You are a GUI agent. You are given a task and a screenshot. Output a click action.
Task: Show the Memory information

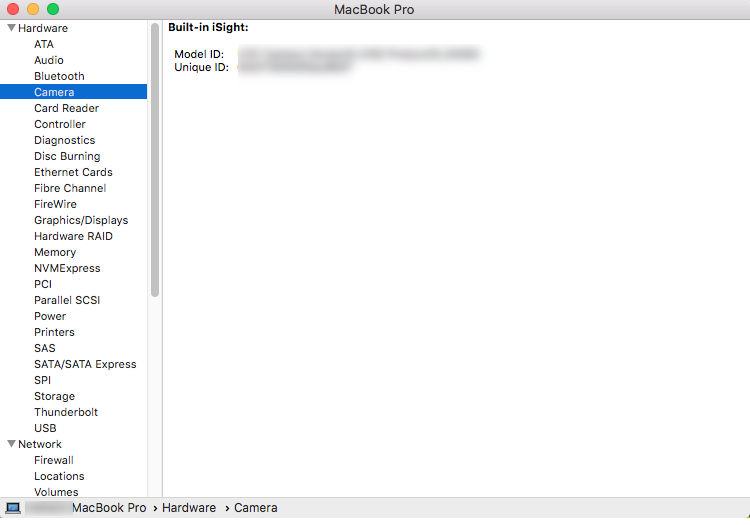[x=55, y=252]
